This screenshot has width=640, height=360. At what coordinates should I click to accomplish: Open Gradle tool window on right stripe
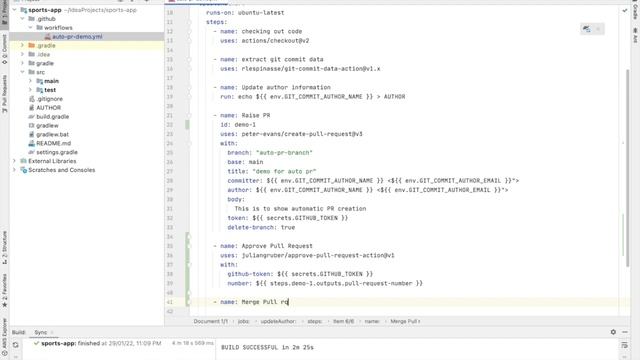(x=635, y=10)
